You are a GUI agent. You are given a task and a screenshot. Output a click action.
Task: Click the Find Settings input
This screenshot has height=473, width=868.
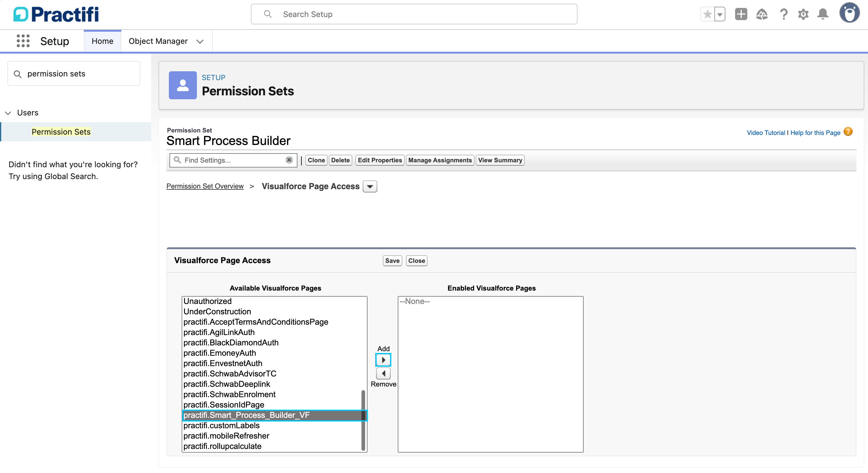point(233,160)
